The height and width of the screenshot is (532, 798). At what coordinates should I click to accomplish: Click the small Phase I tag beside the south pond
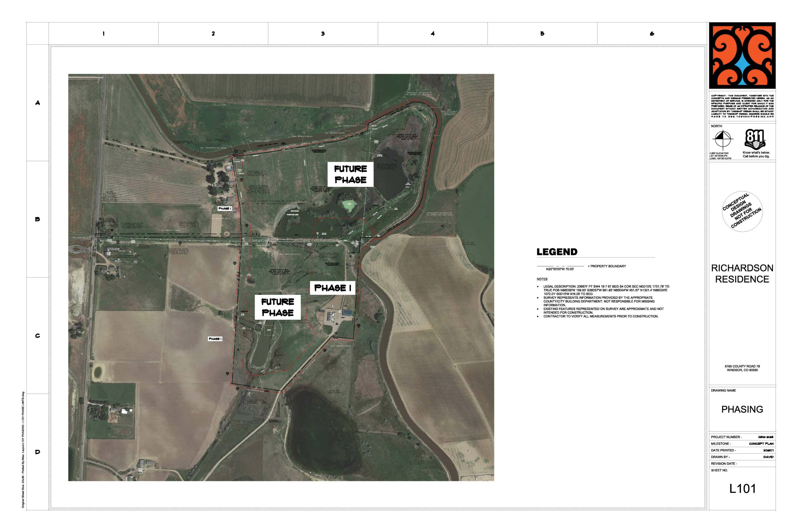(x=215, y=339)
